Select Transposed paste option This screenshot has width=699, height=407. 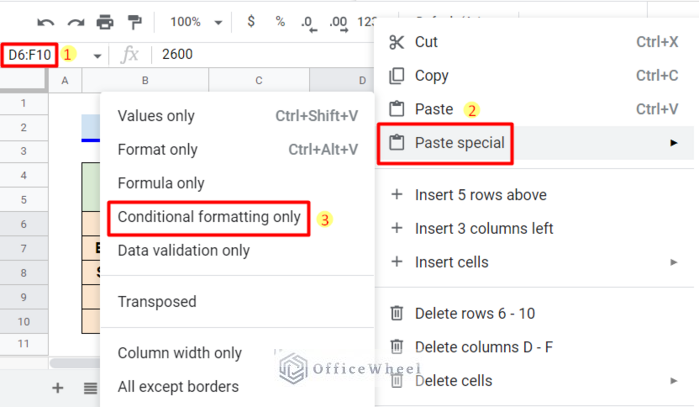[157, 301]
